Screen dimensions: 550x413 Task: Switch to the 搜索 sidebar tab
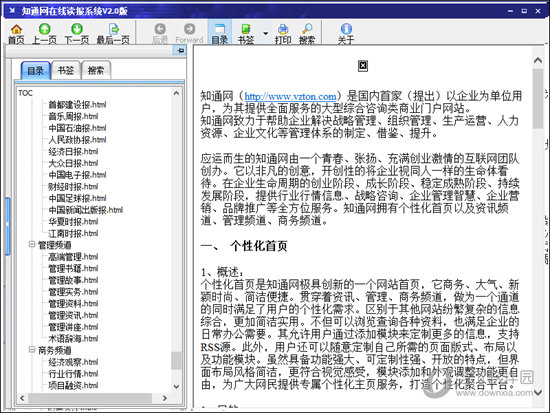[96, 70]
